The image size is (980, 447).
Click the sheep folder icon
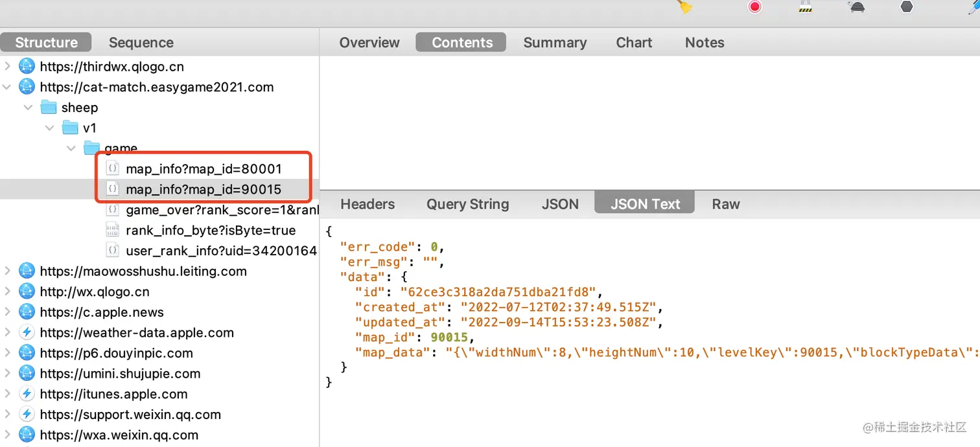point(48,108)
